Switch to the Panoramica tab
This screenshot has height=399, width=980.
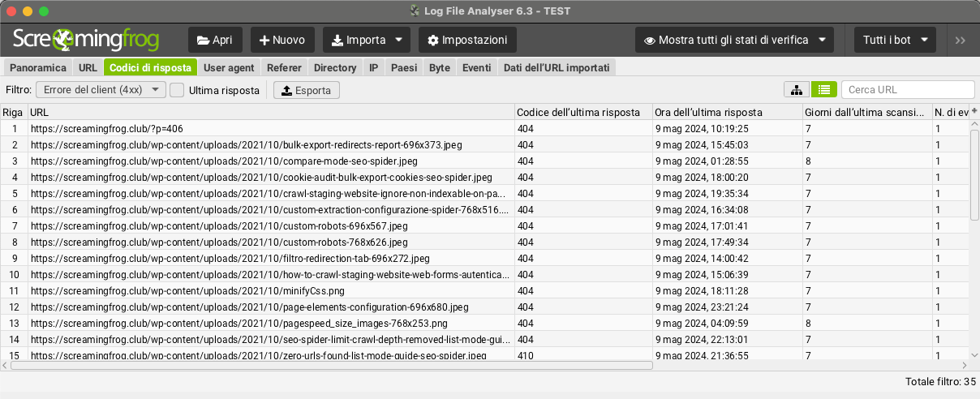click(x=37, y=68)
